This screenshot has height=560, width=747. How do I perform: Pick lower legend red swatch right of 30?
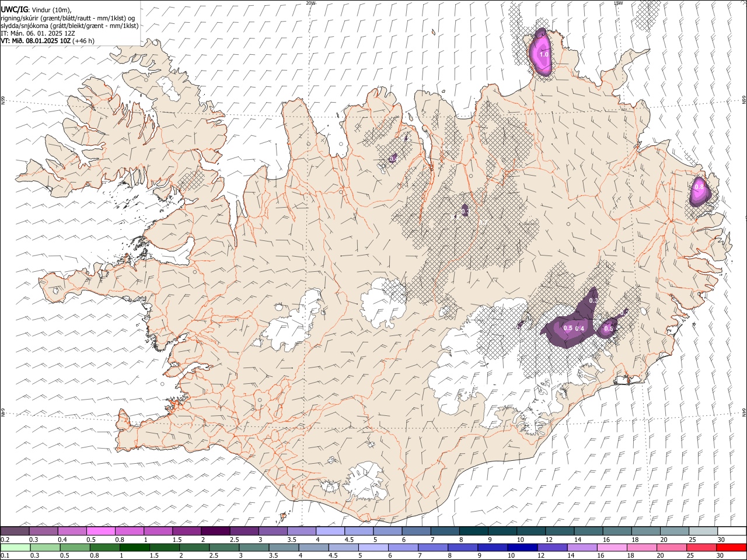coord(731,547)
